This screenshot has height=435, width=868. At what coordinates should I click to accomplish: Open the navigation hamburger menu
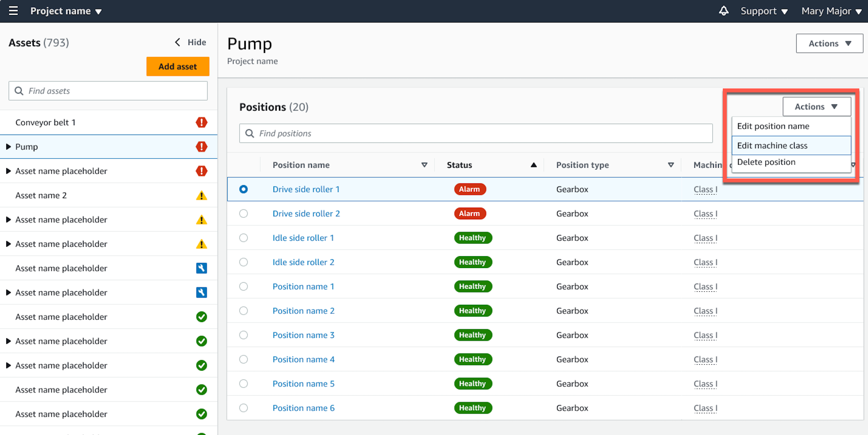tap(13, 11)
